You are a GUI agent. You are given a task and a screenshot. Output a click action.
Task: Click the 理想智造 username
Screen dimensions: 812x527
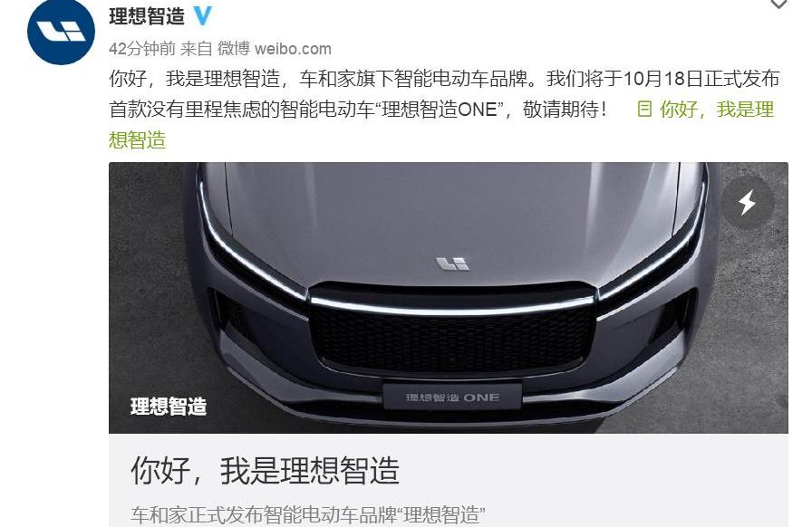[x=147, y=16]
